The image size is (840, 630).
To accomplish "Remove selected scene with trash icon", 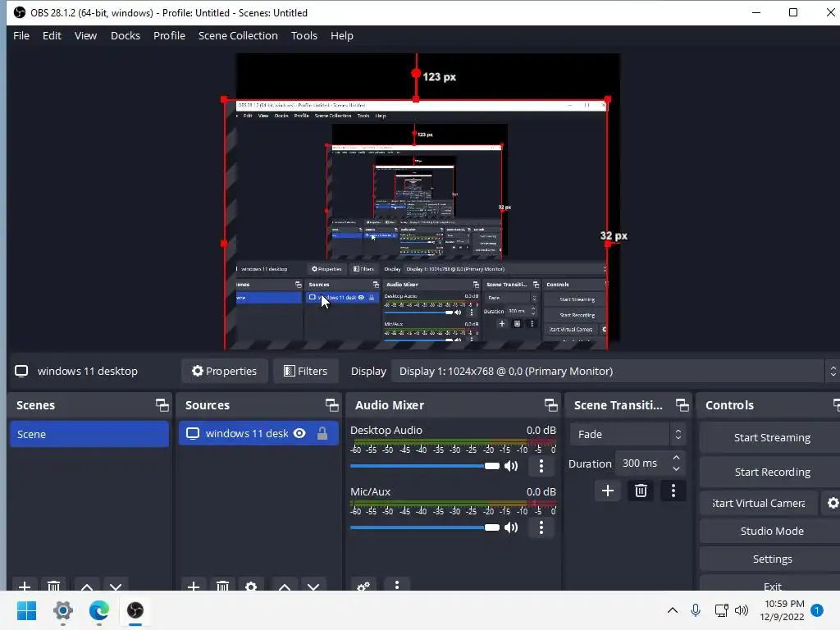I will pos(53,586).
